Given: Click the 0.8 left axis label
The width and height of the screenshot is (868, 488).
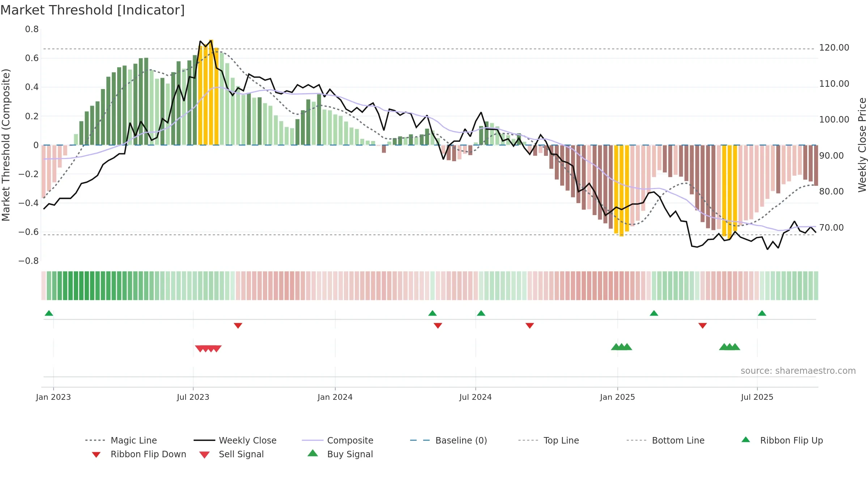Looking at the screenshot, I should pyautogui.click(x=32, y=29).
